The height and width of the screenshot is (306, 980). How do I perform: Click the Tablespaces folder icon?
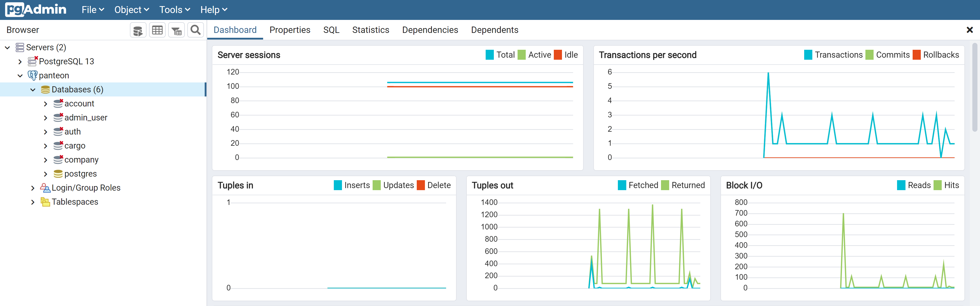45,202
